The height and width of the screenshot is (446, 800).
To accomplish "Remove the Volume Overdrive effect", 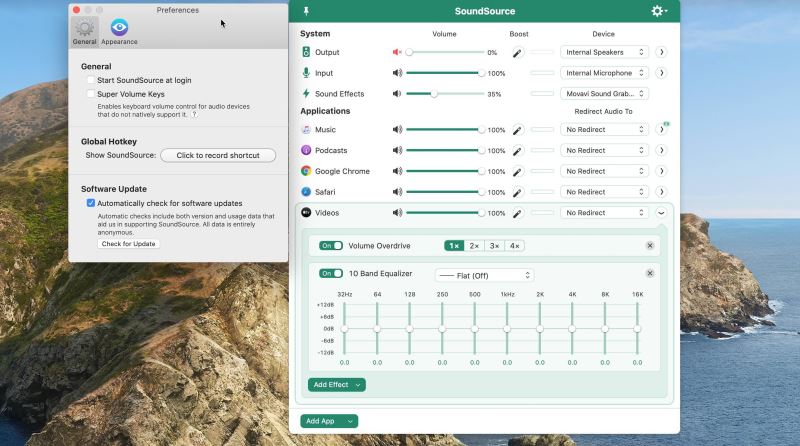I will coord(650,245).
